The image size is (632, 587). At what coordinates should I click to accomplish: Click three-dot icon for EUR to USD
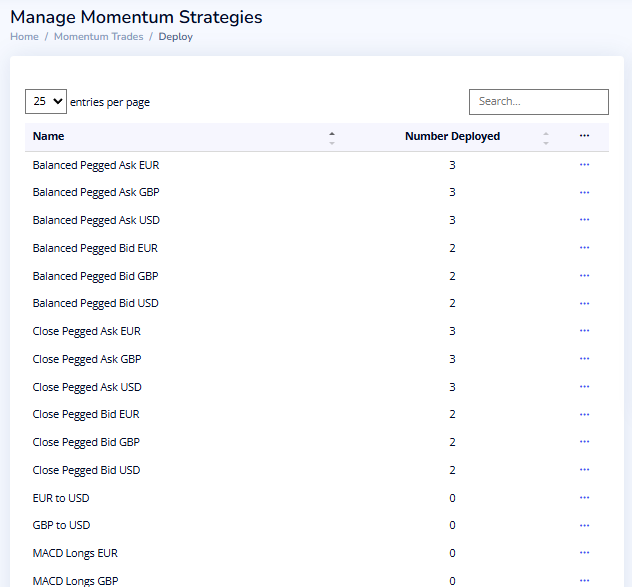pyautogui.click(x=584, y=498)
